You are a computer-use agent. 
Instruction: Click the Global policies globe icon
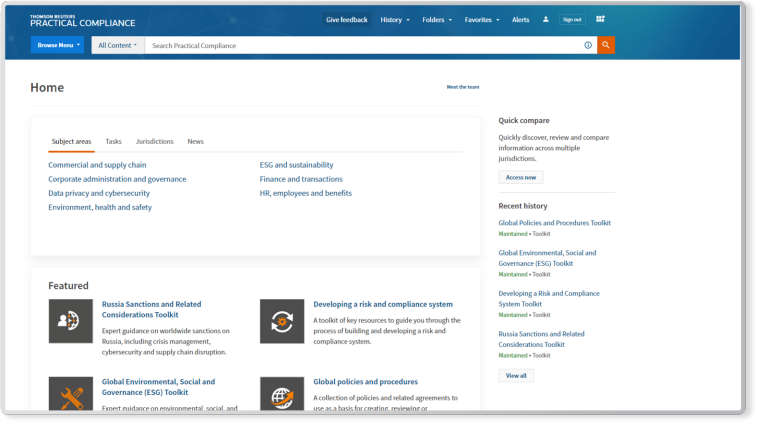282,393
